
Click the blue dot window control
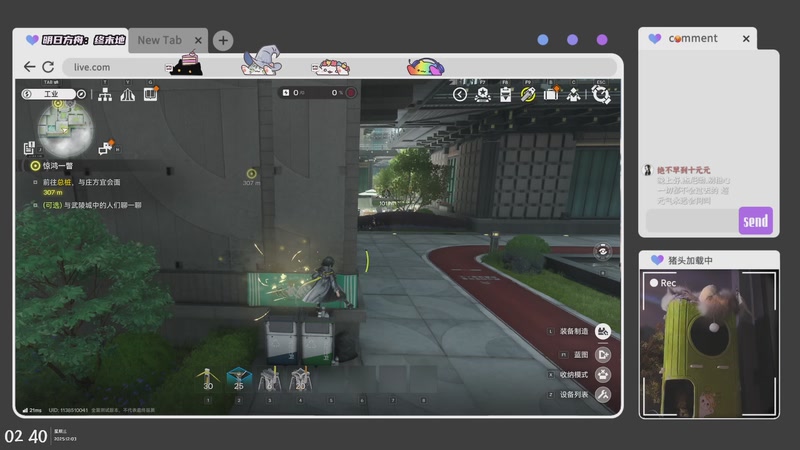[543, 40]
